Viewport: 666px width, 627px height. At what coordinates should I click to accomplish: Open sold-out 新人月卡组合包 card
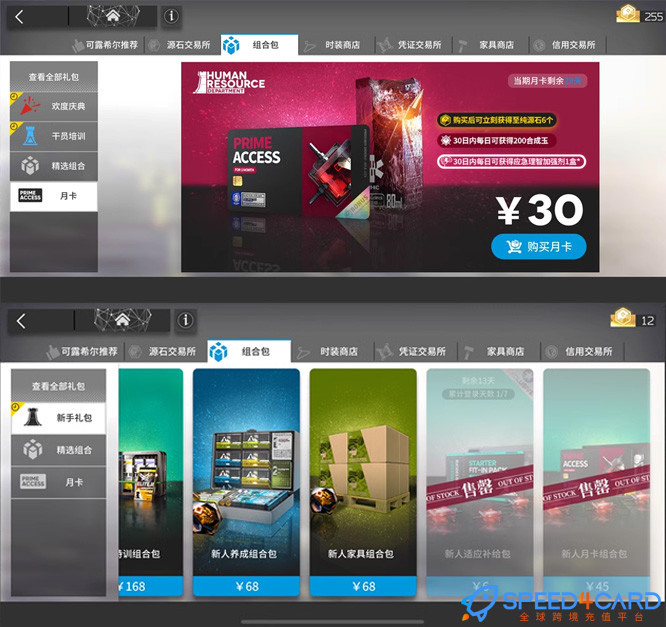click(596, 482)
